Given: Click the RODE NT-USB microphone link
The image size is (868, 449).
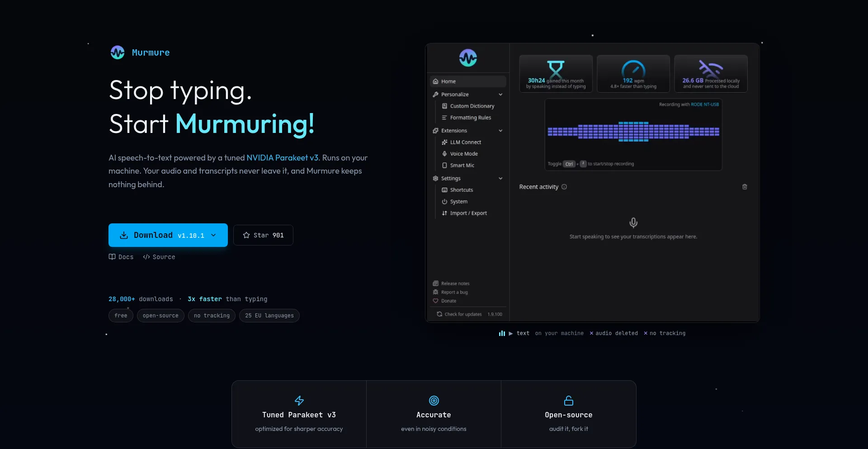Looking at the screenshot, I should point(705,104).
